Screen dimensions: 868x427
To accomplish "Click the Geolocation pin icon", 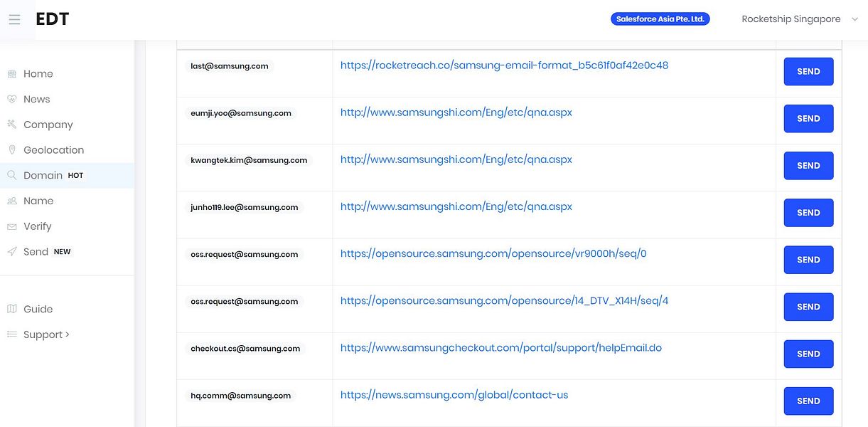I will click(11, 150).
